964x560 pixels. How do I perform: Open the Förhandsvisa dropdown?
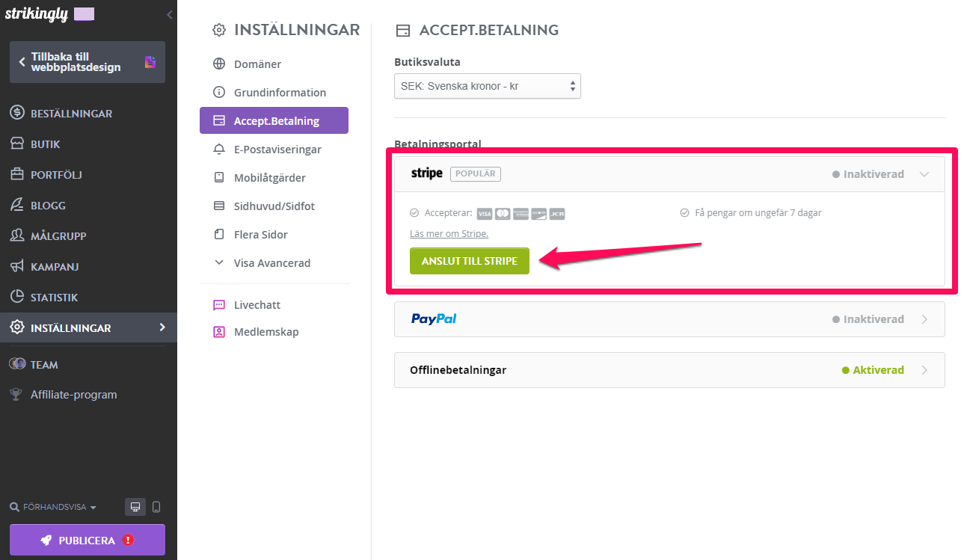pos(53,508)
